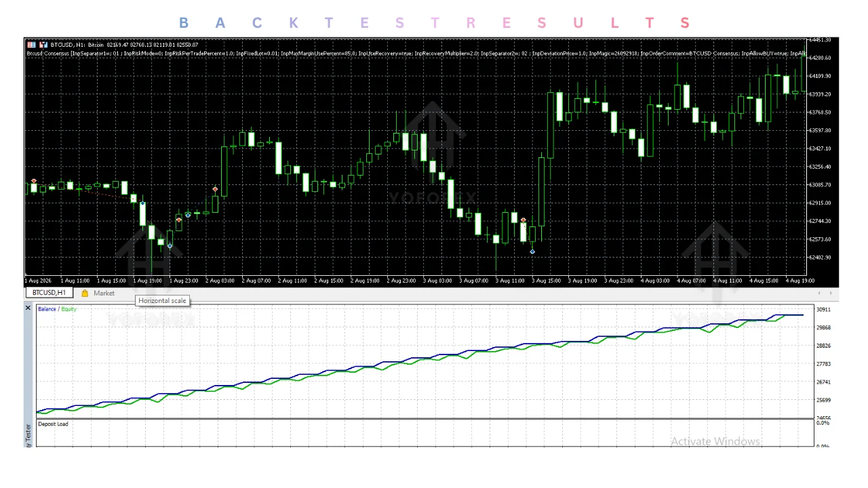Select the red trade marker at chart start
868x488 pixels.
pos(34,181)
